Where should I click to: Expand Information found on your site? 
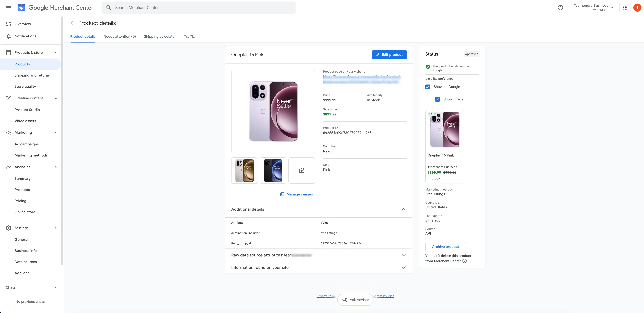[403, 267]
